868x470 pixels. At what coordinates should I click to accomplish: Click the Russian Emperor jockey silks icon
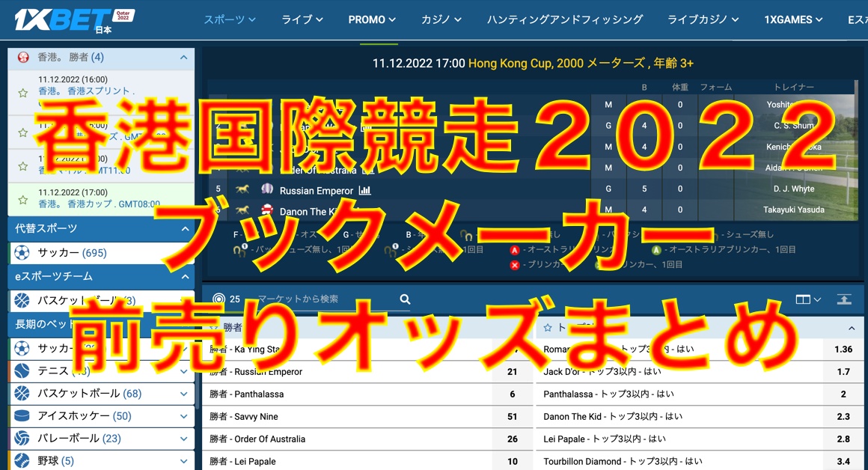point(267,189)
